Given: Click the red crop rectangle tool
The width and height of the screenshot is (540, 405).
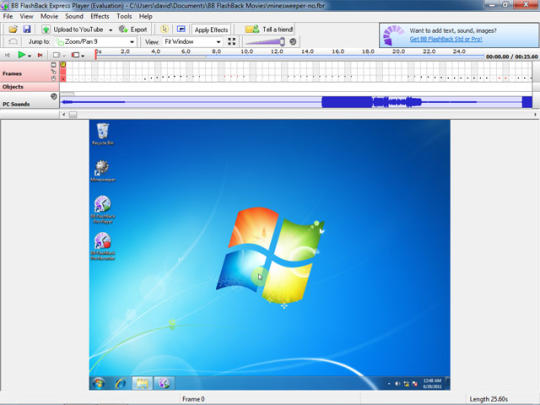Looking at the screenshot, I should (75, 55).
